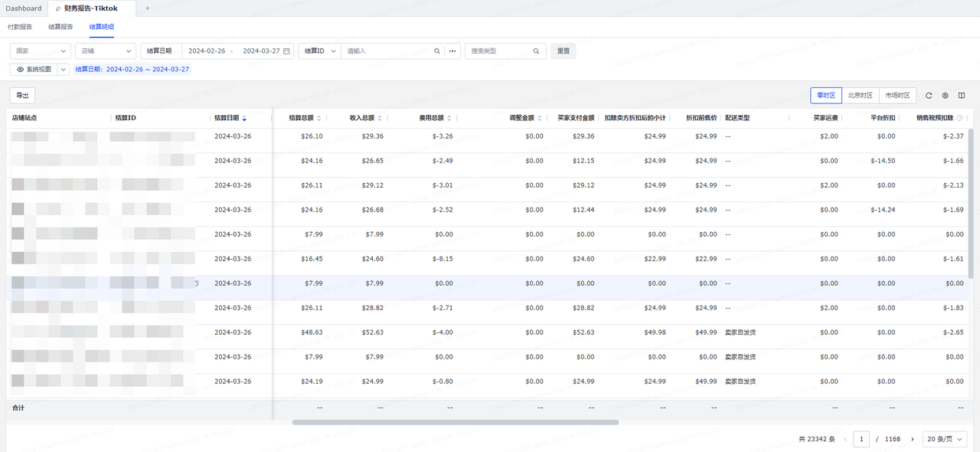Click the $49.98 扣除卖方折扣后的小计 cell
980x452 pixels.
(x=655, y=332)
